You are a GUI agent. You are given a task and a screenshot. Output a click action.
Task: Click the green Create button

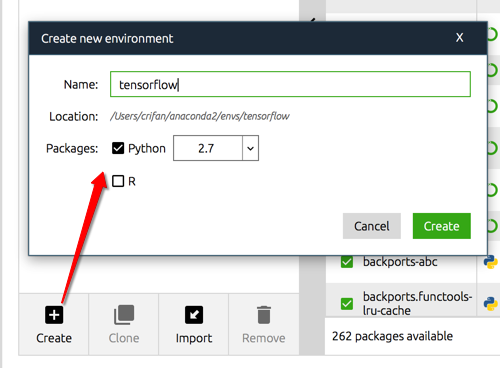(442, 226)
